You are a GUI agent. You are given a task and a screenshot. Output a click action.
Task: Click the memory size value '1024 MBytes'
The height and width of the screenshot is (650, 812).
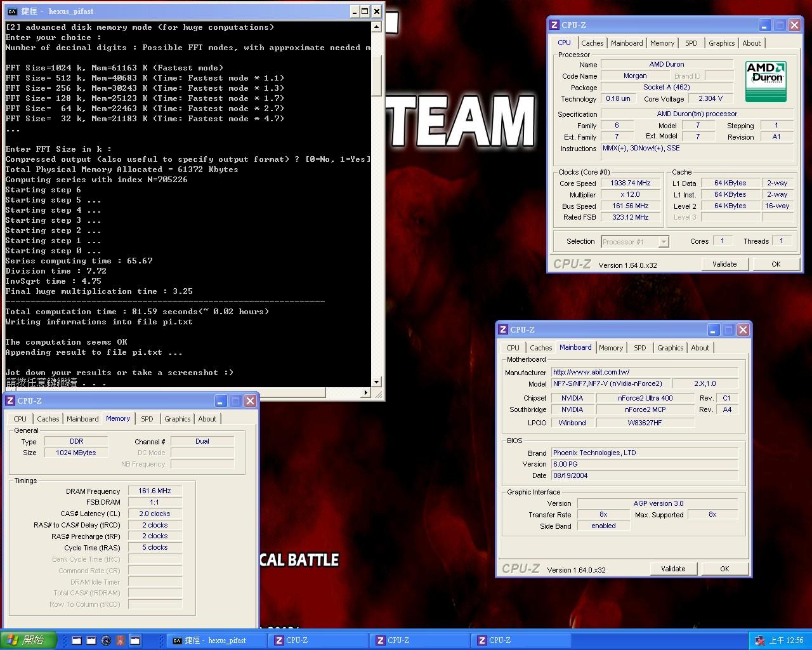76,453
